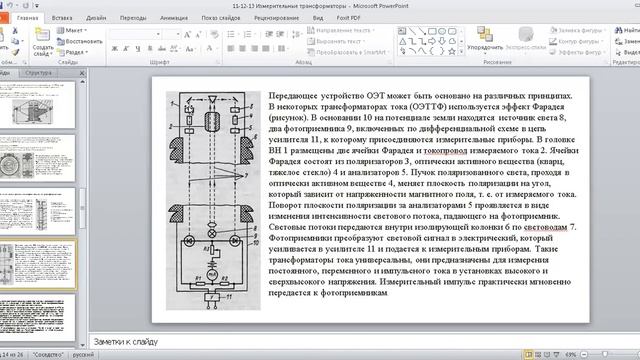Click Преобразовать в SmartArt button

tap(347, 52)
